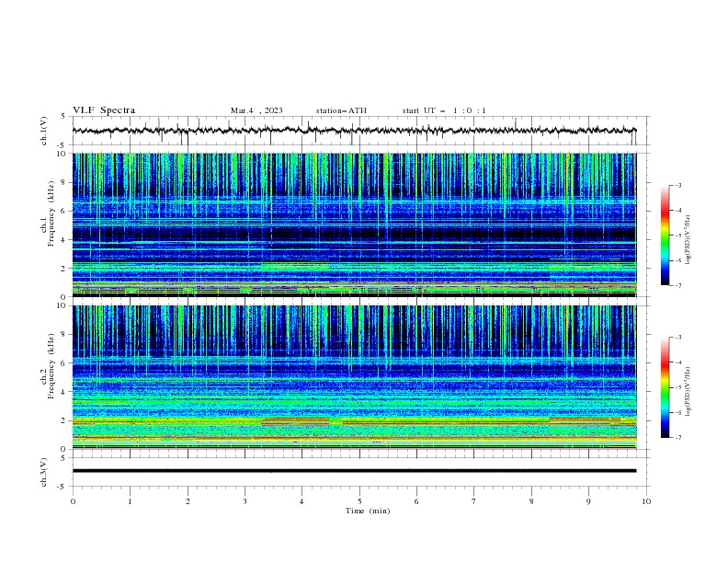Click the lower ch.2 spectrogram colorbar
The height and width of the screenshot is (563, 728).
click(665, 386)
